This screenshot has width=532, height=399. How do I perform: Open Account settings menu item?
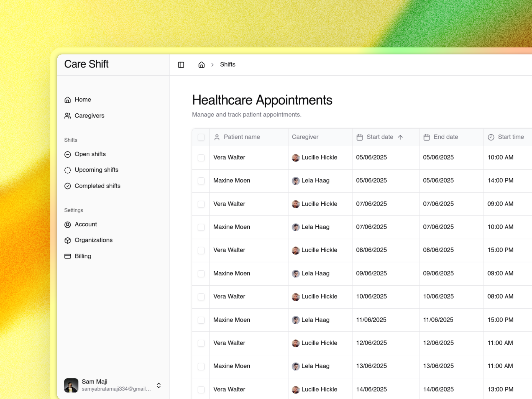coord(86,224)
